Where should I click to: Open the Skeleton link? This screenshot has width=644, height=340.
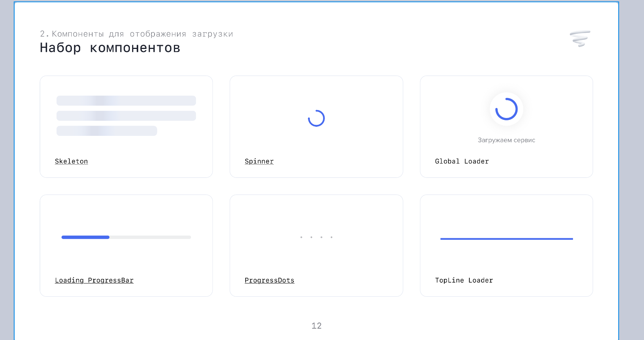pos(71,161)
